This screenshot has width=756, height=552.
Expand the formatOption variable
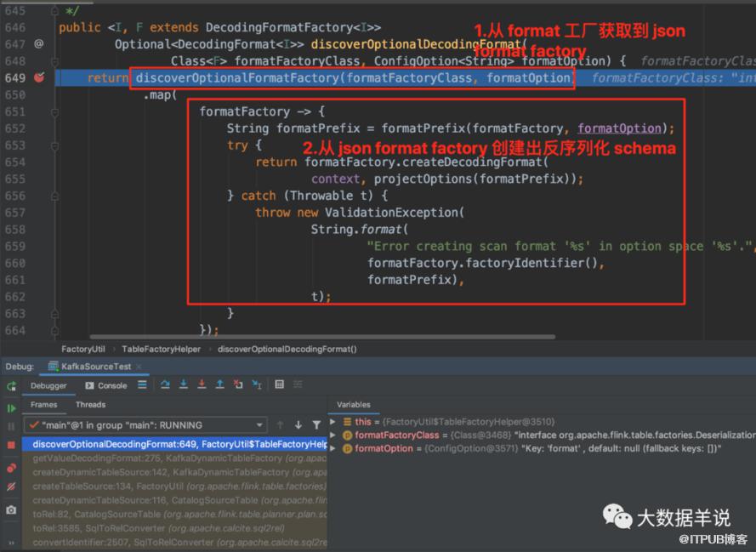(333, 448)
